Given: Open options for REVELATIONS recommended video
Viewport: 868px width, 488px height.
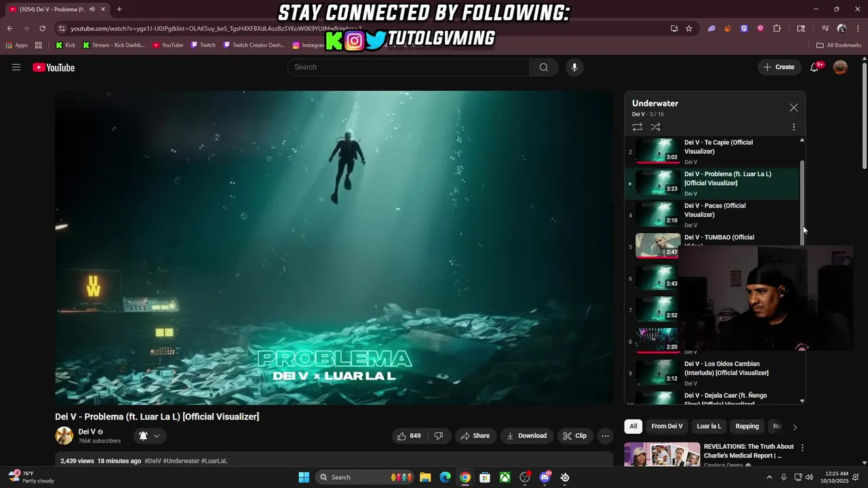Looking at the screenshot, I should coord(802,448).
